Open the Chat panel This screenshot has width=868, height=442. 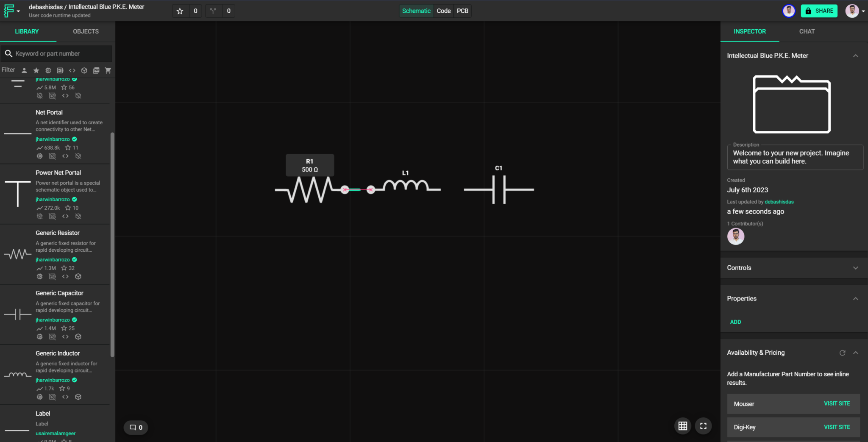806,31
